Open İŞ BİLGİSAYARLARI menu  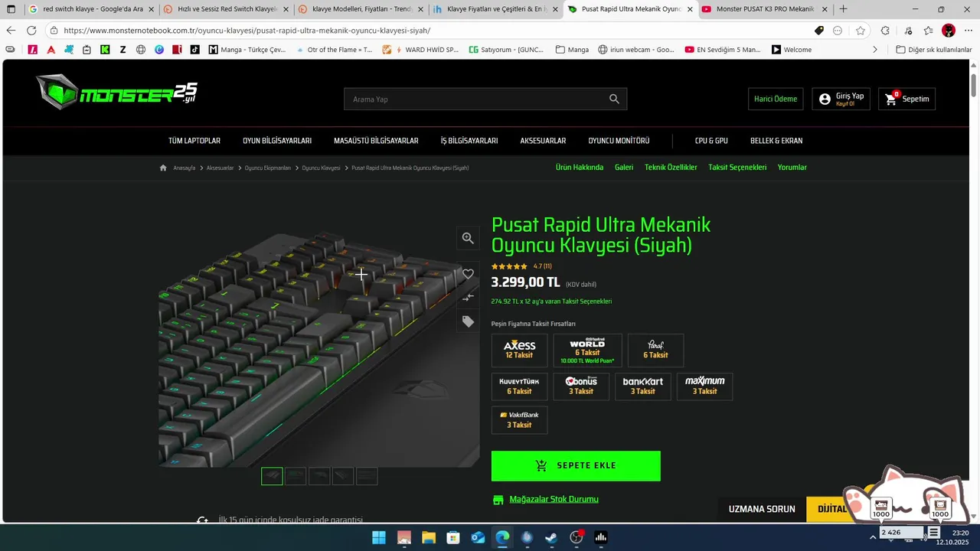click(x=469, y=141)
